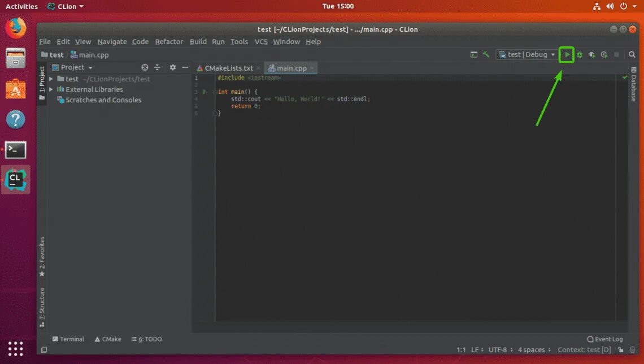The width and height of the screenshot is (644, 364).
Task: Open the Refactor menu
Action: point(169,41)
